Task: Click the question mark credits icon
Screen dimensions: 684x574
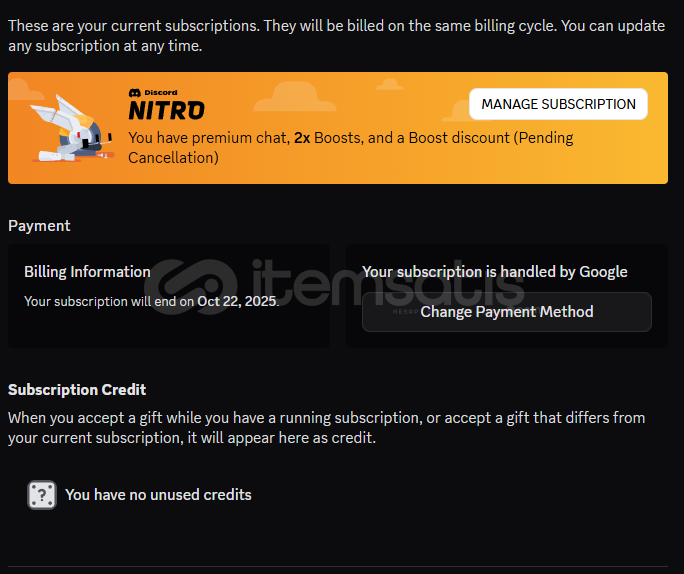Action: (x=42, y=495)
